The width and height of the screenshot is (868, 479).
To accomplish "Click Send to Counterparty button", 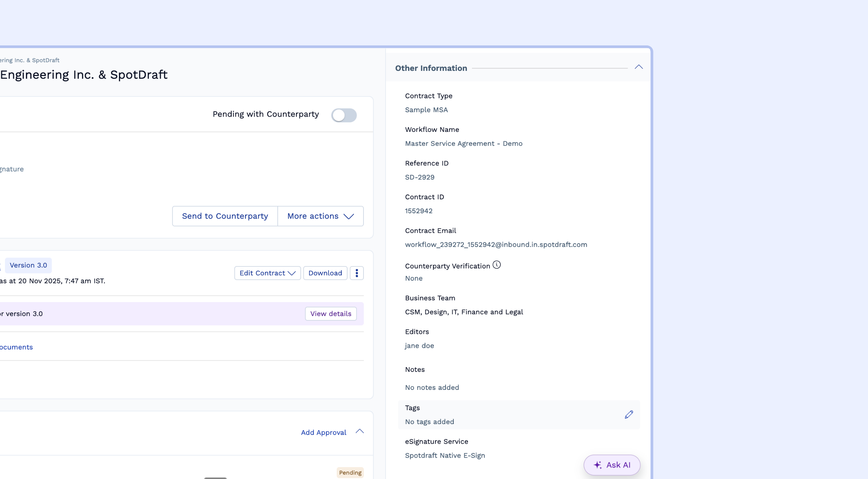I will tap(225, 216).
